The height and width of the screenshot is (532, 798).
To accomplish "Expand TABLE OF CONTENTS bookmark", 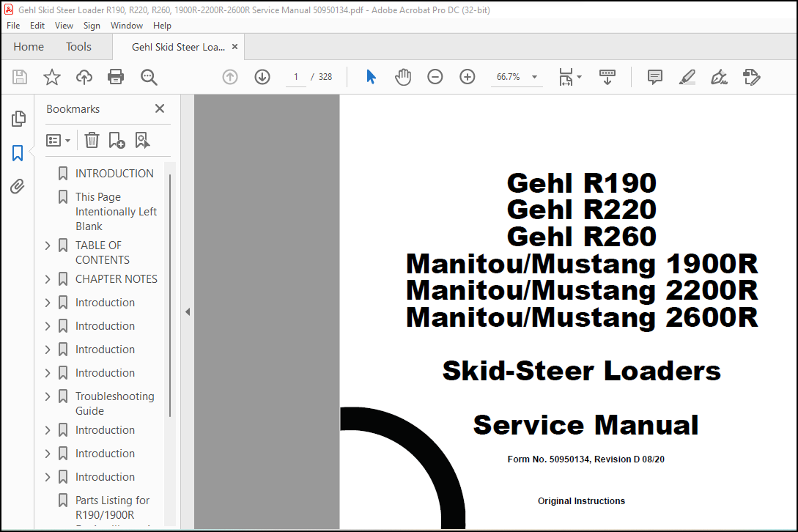I will click(48, 245).
